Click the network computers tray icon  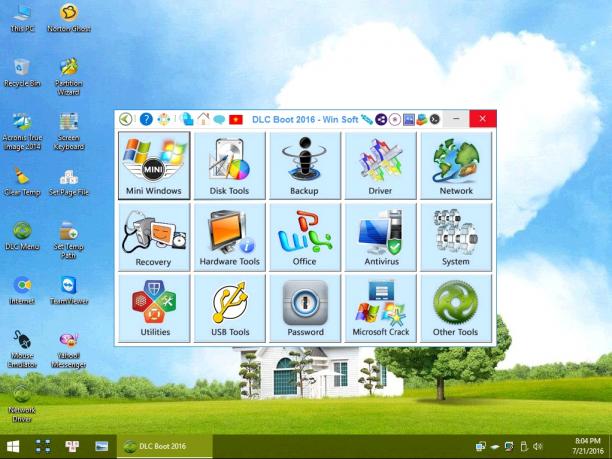[480, 446]
